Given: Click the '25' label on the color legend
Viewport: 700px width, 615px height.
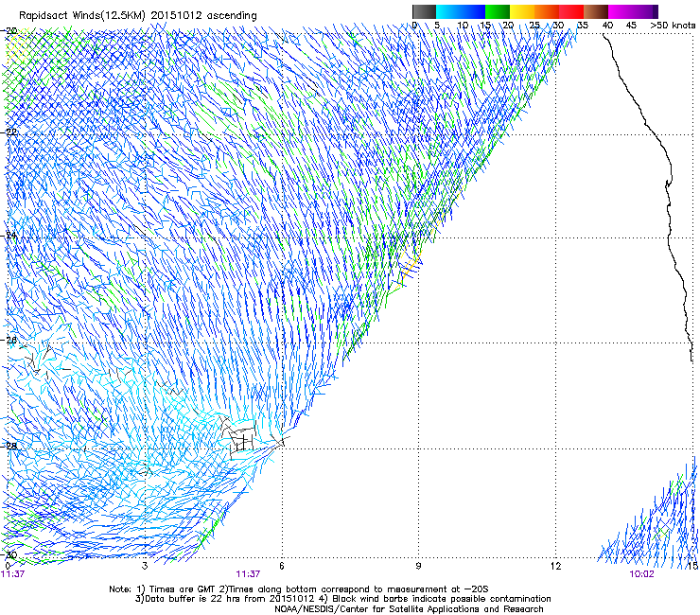Looking at the screenshot, I should (534, 26).
